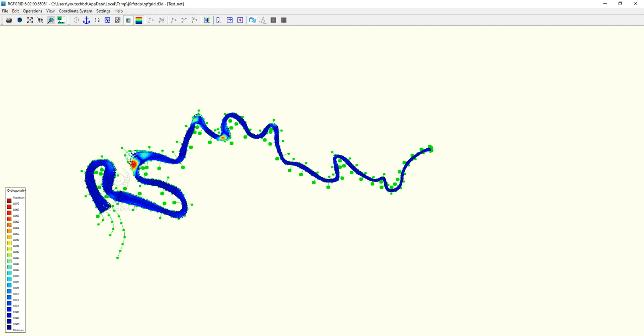The image size is (644, 336).
Task: Open the Help menu
Action: click(118, 11)
